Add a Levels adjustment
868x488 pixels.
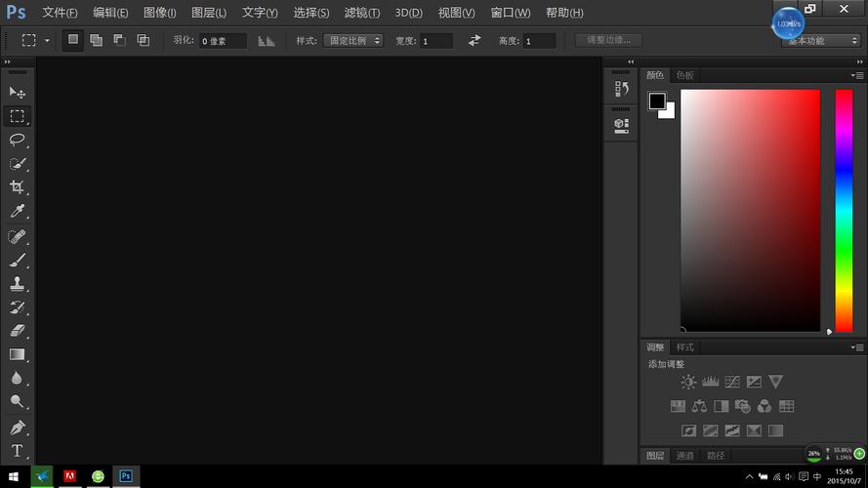(x=710, y=382)
